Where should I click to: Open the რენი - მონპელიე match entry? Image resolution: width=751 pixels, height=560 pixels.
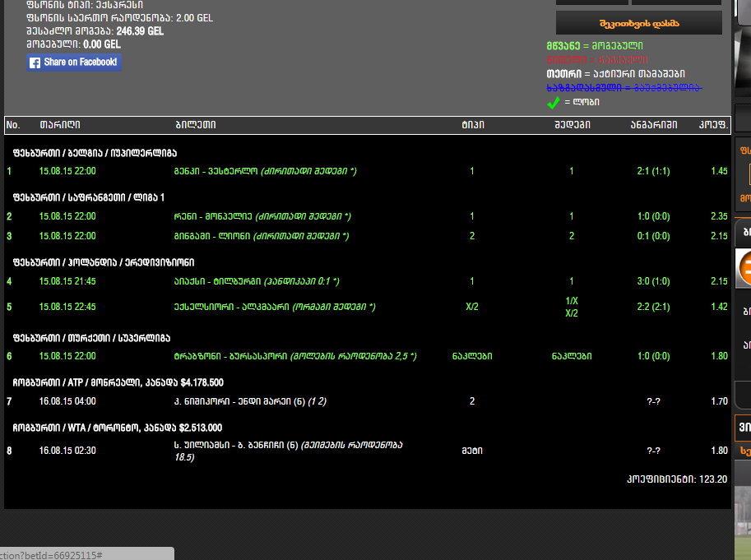tap(206, 216)
